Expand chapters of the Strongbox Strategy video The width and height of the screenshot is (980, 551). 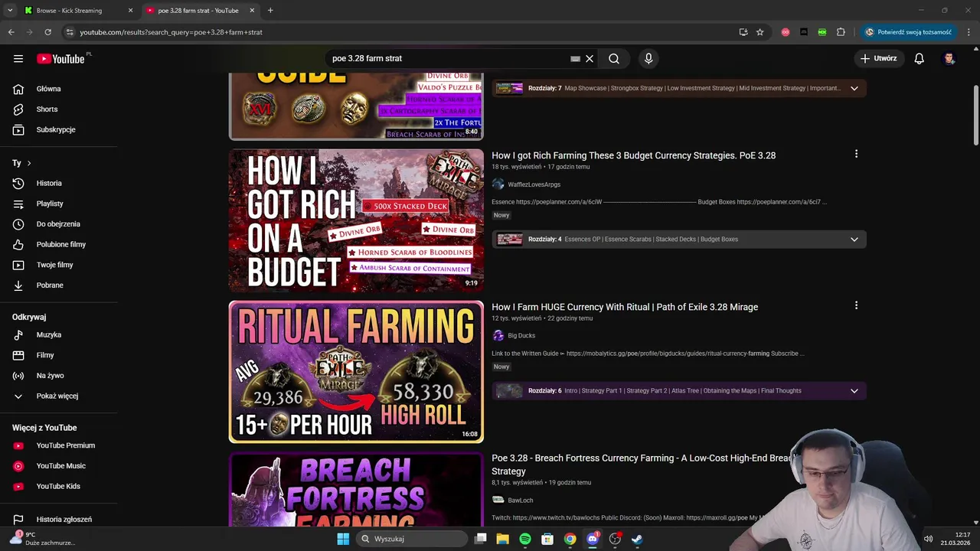click(x=854, y=88)
